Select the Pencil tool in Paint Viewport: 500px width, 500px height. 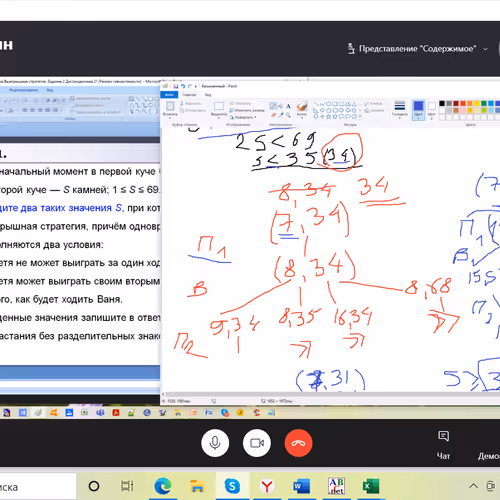click(273, 106)
